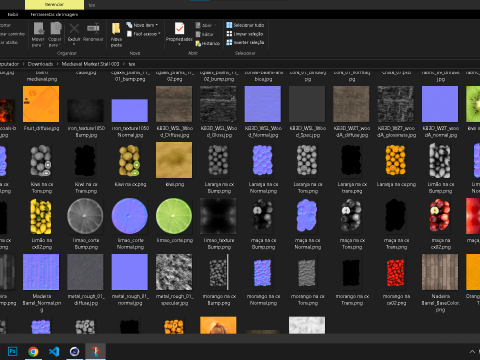The height and width of the screenshot is (360, 480).
Task: Click Medieval Market Stall 003 breadcrumb
Action: pyautogui.click(x=90, y=64)
